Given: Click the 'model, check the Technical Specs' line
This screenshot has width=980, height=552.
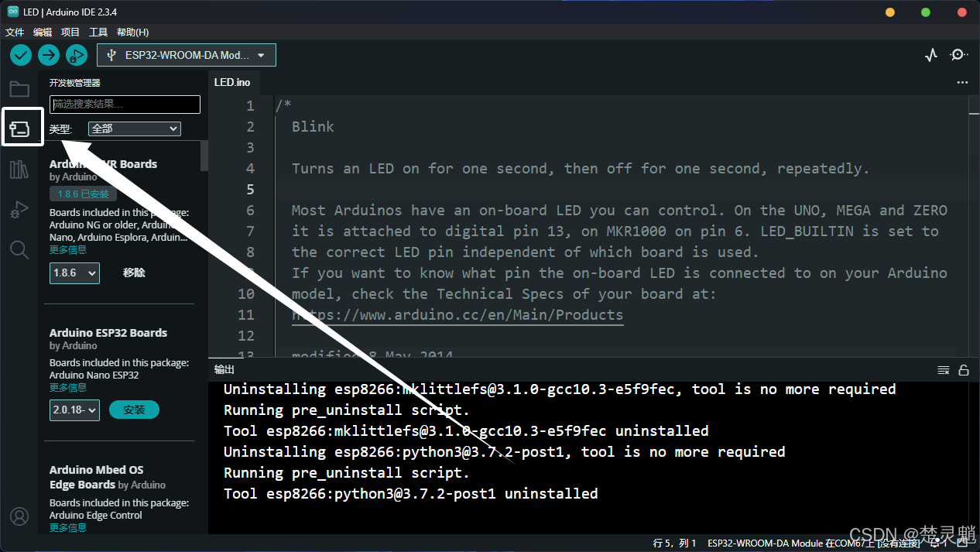Looking at the screenshot, I should (504, 294).
